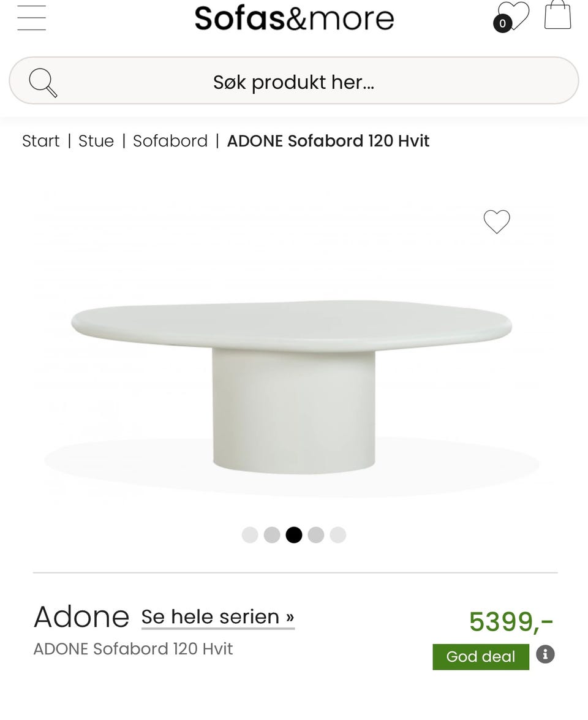The image size is (588, 720).
Task: Add table to favorites with heart icon
Action: point(497,222)
